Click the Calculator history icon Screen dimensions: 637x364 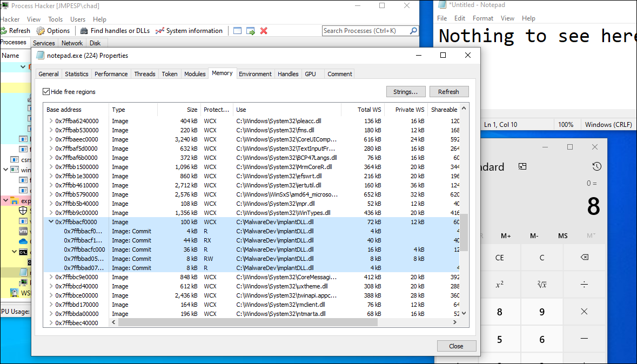pyautogui.click(x=597, y=166)
